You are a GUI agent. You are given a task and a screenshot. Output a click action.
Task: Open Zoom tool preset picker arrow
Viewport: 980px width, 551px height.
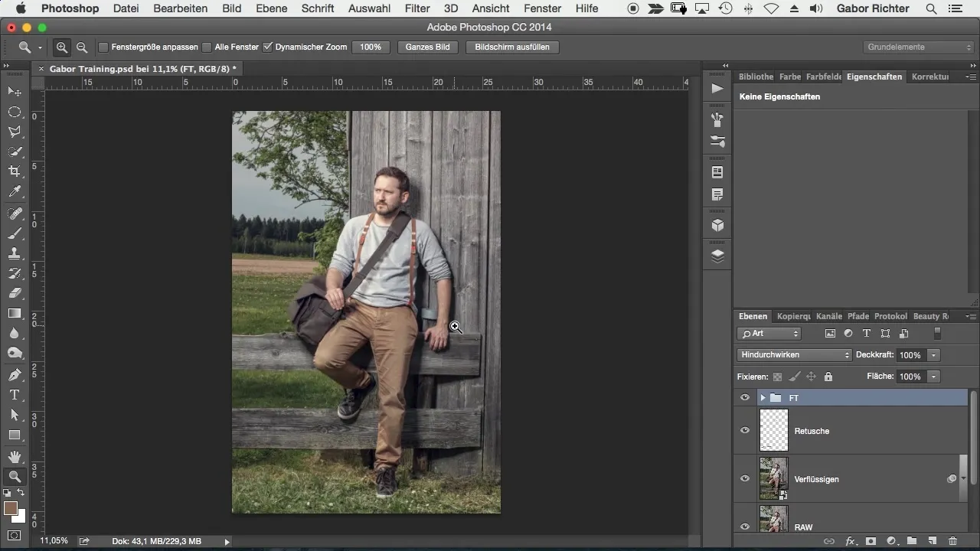pos(40,47)
